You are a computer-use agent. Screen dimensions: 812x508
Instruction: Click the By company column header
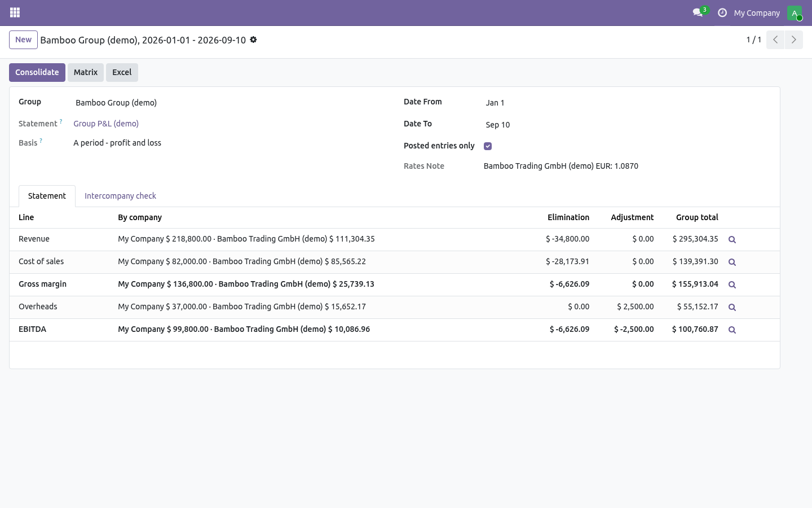pos(140,217)
